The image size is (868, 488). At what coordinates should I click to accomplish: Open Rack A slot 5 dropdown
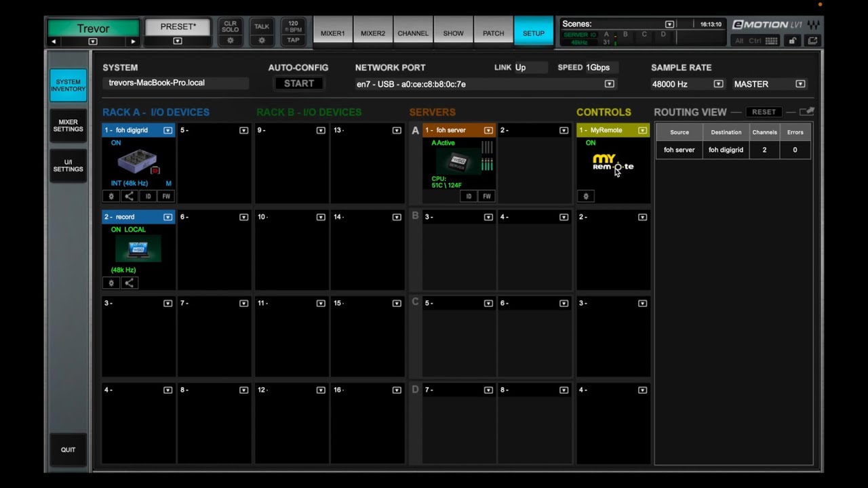243,130
